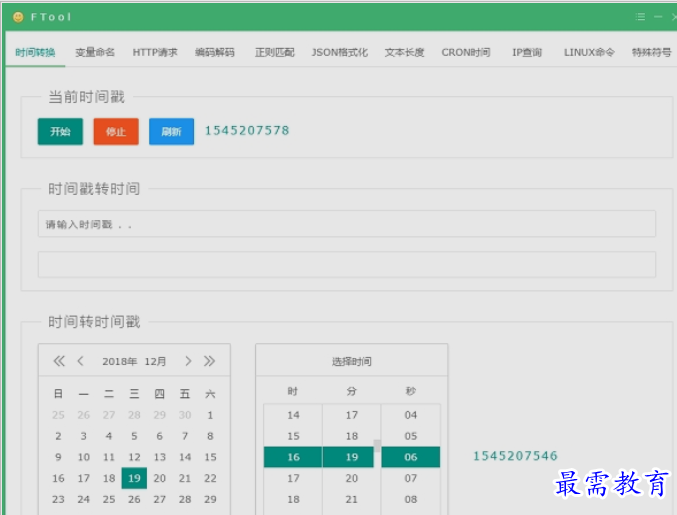Click the next year double-arrow icon
The width and height of the screenshot is (677, 515).
click(209, 361)
